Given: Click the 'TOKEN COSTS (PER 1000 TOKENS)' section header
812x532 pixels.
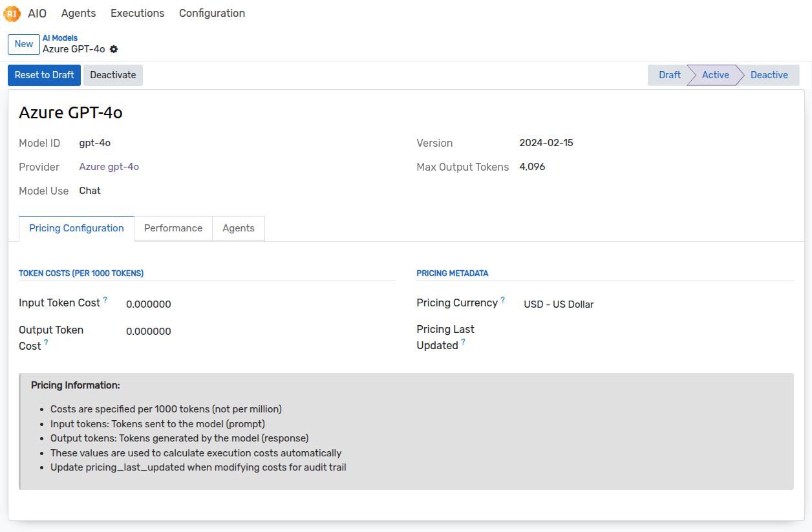Looking at the screenshot, I should click(x=81, y=273).
